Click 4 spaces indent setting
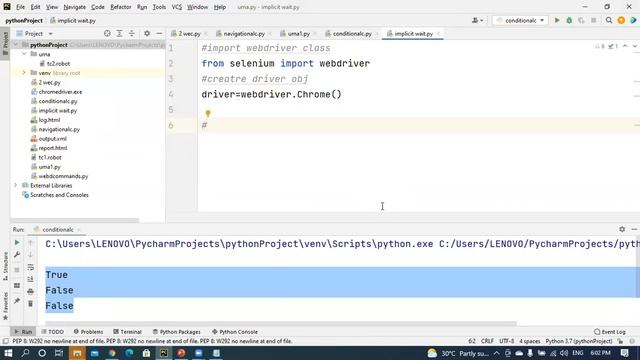The image size is (640, 360). [x=529, y=341]
